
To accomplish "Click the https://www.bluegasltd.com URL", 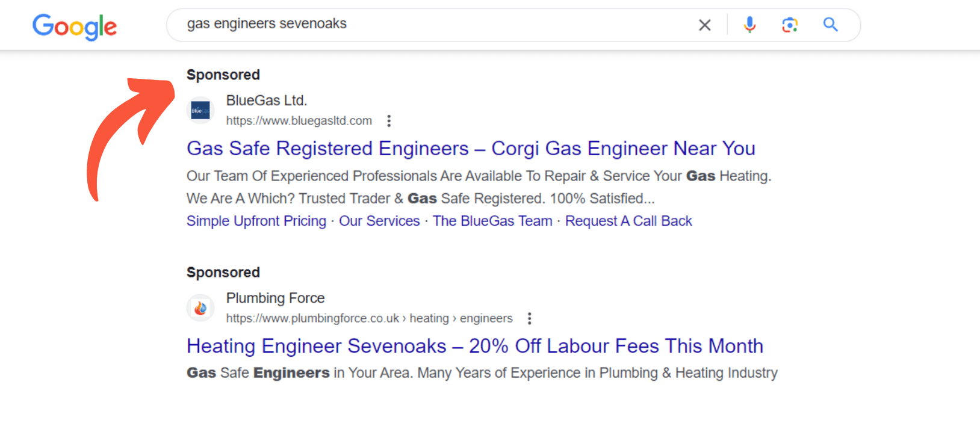I will [x=299, y=120].
